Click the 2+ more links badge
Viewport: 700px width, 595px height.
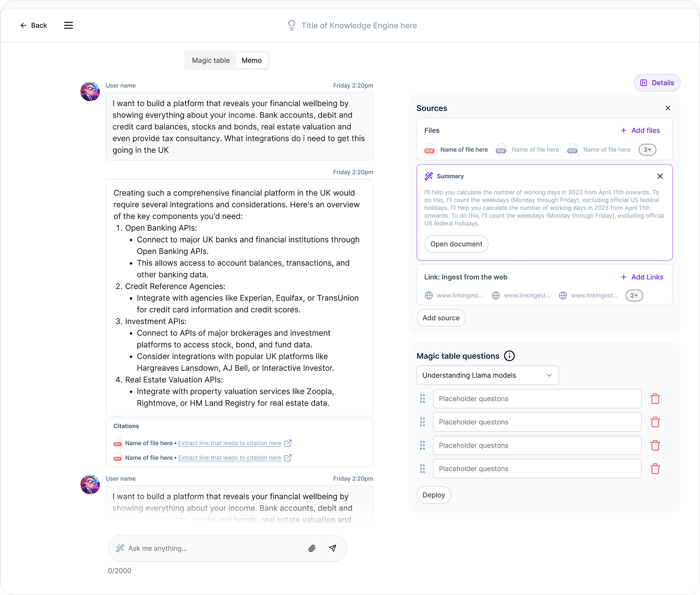[x=634, y=295]
